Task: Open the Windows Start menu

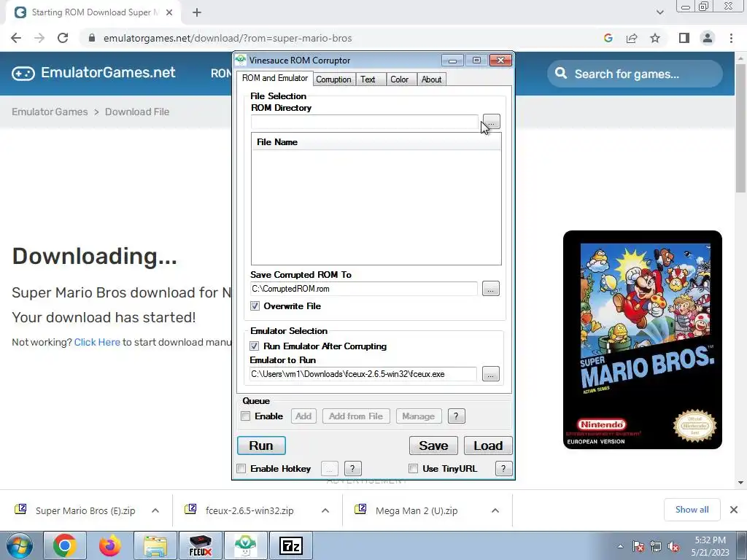Action: [20, 545]
